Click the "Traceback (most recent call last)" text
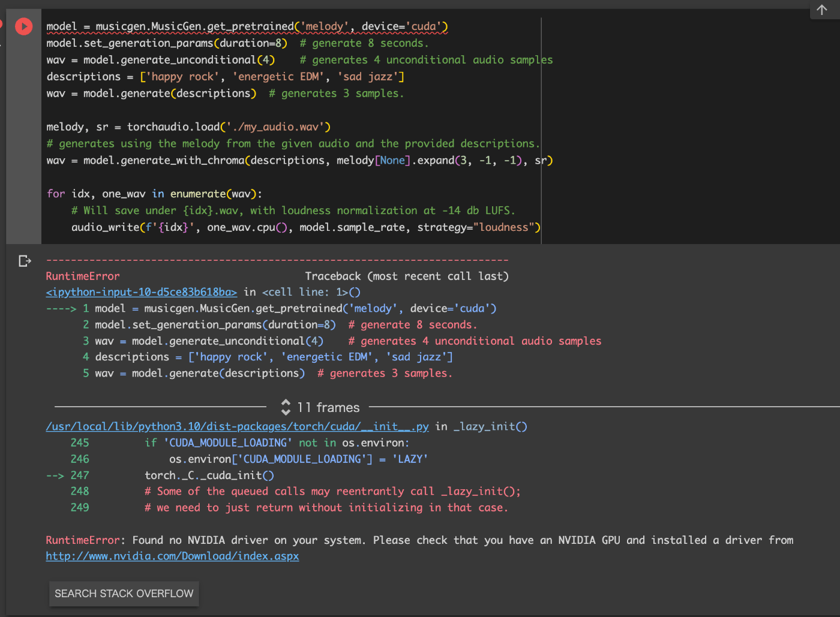The height and width of the screenshot is (617, 840). point(407,276)
